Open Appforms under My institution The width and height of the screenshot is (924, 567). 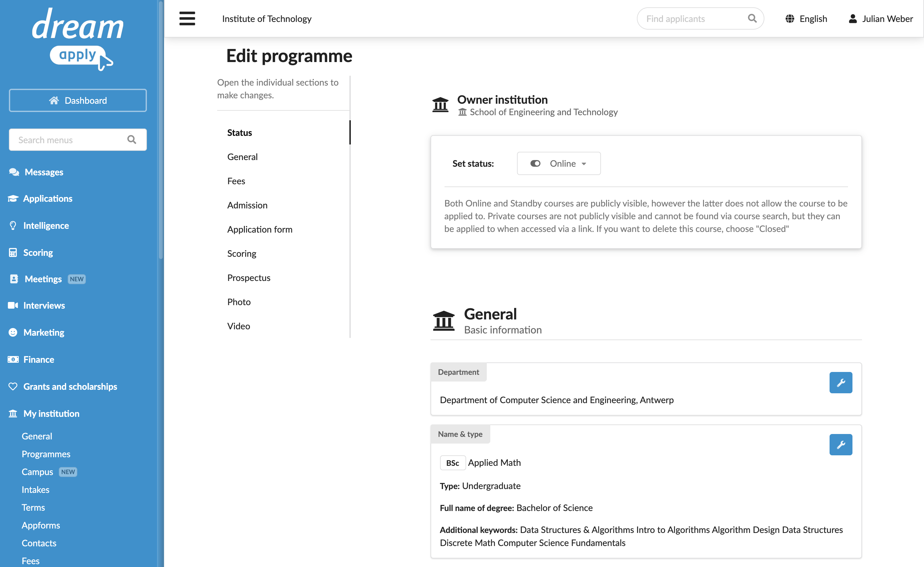pos(40,525)
